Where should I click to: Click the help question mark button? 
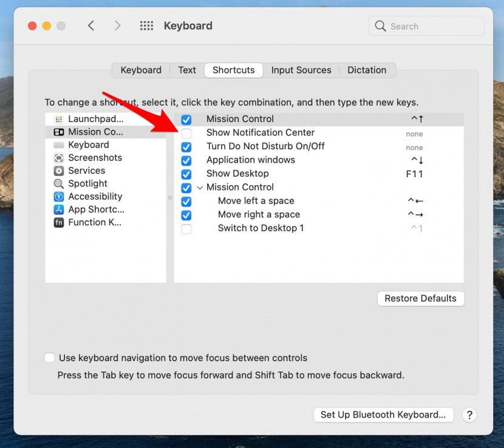(x=469, y=415)
